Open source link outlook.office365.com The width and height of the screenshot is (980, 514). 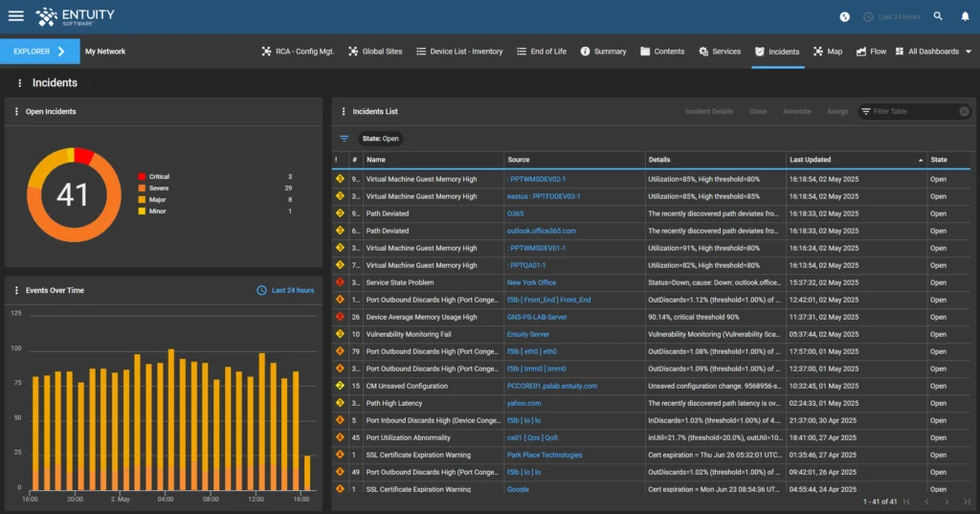[542, 231]
